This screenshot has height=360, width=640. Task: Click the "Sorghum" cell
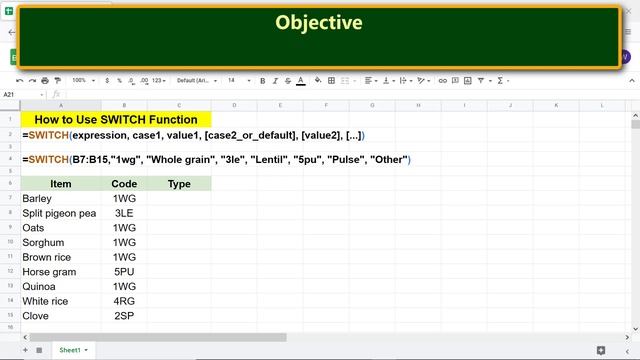(x=61, y=242)
